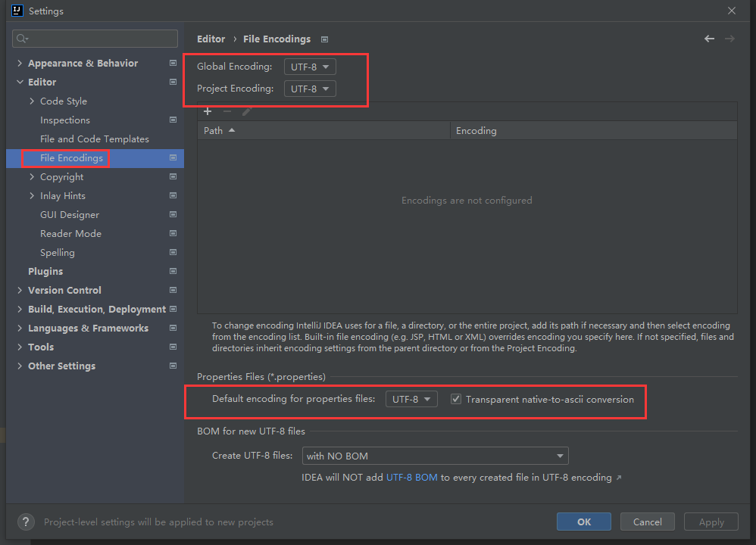Image resolution: width=756 pixels, height=545 pixels.
Task: Click Editor in the breadcrumb path
Action: [x=211, y=39]
